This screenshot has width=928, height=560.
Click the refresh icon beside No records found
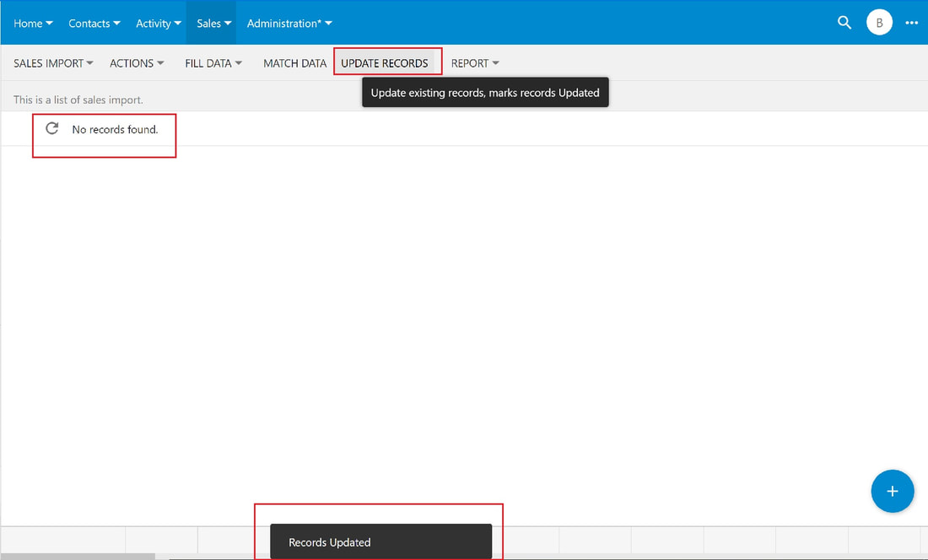coord(52,128)
